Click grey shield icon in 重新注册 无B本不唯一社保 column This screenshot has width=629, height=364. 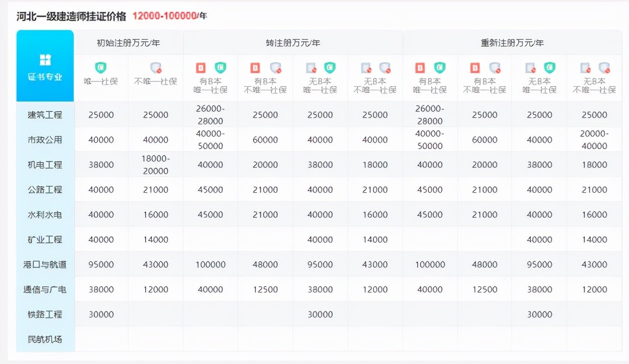pyautogui.click(x=604, y=68)
